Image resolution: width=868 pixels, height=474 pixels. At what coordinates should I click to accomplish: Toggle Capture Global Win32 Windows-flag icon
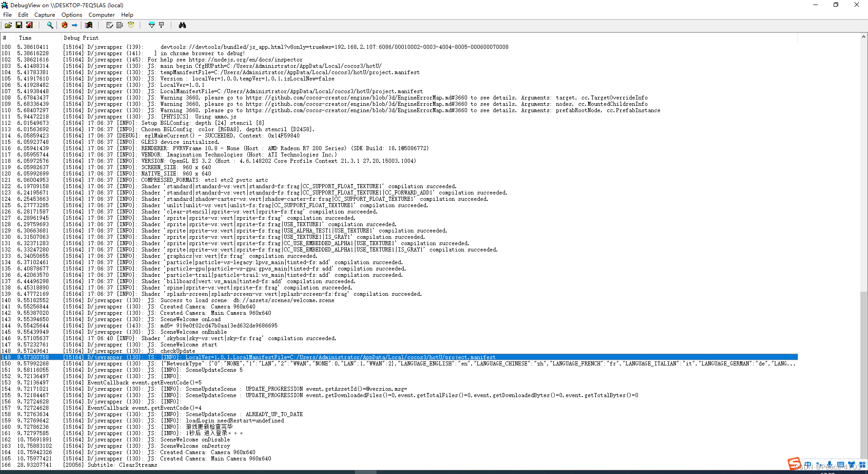click(x=89, y=25)
